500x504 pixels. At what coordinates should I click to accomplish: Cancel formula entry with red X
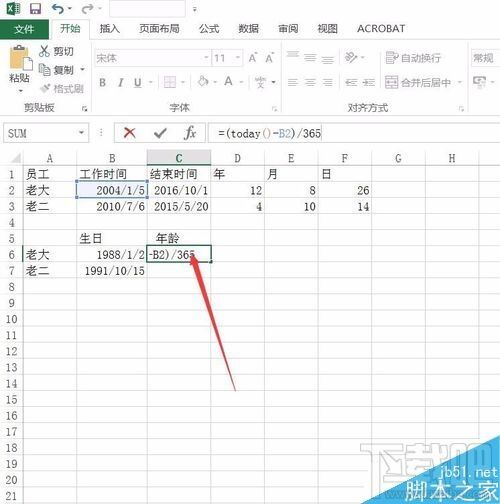(129, 133)
